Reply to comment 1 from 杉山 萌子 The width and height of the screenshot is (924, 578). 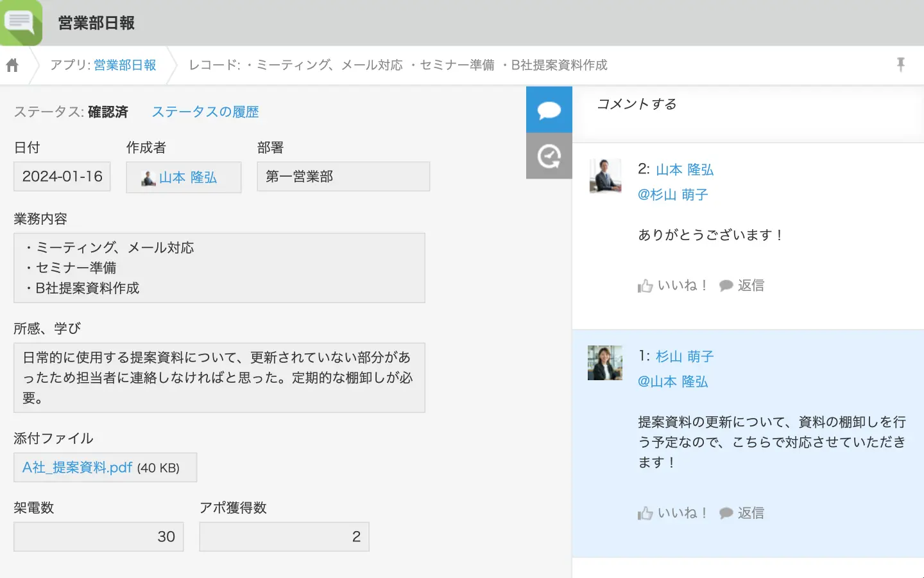(x=742, y=513)
